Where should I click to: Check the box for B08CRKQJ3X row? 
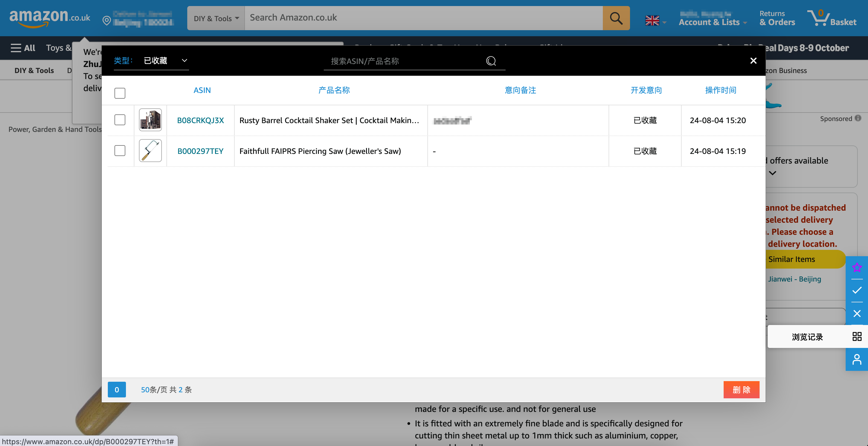coord(120,120)
